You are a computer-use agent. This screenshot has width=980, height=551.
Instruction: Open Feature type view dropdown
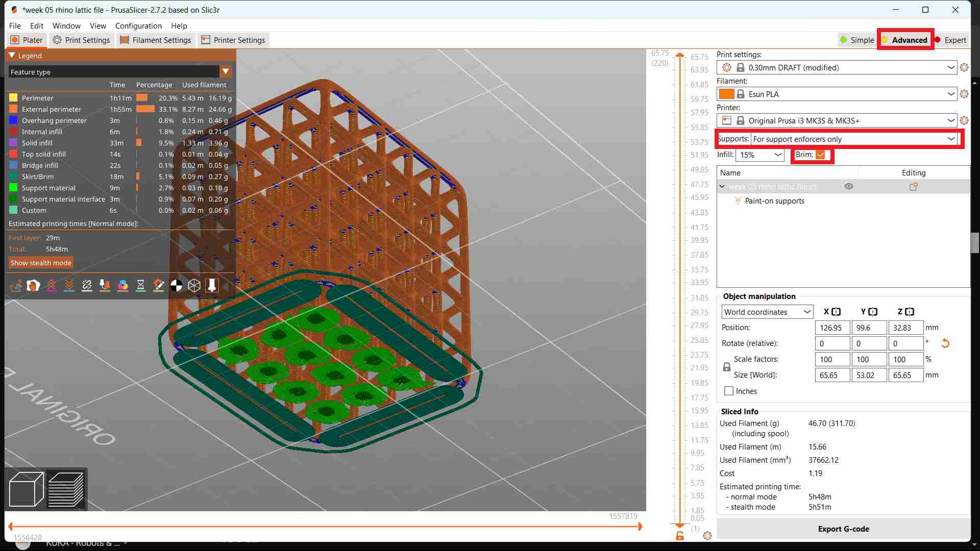225,71
